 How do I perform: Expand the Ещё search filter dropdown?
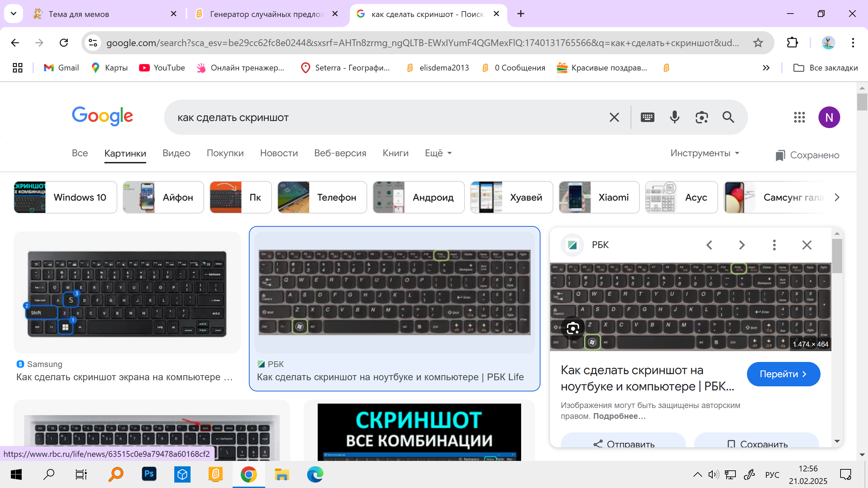[438, 153]
